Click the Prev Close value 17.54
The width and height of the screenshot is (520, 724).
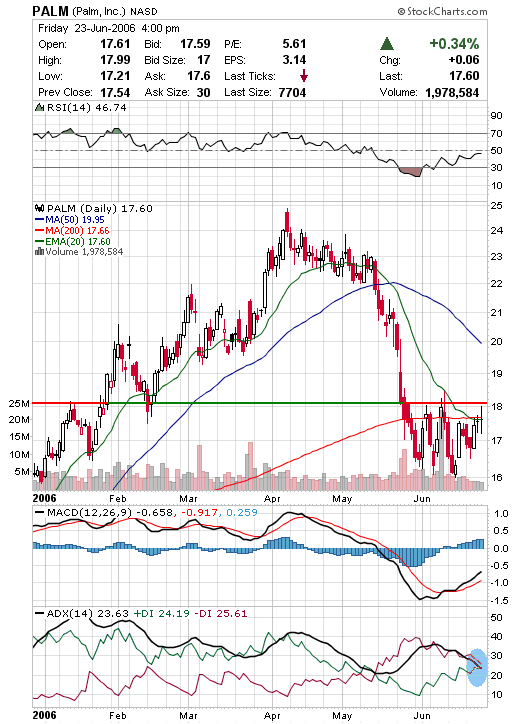coord(115,92)
